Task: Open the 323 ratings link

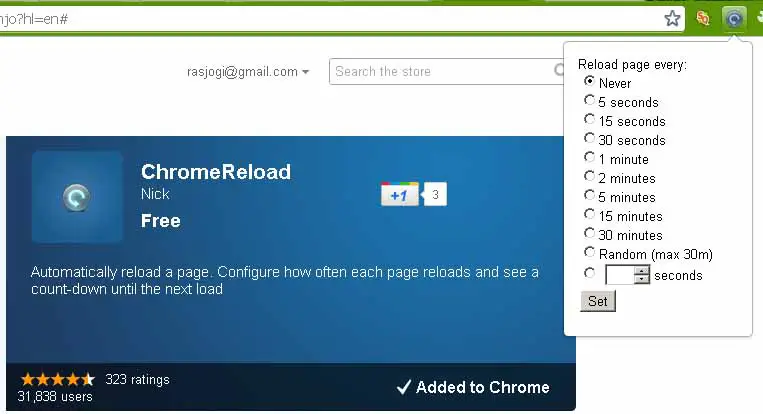Action: coord(137,379)
